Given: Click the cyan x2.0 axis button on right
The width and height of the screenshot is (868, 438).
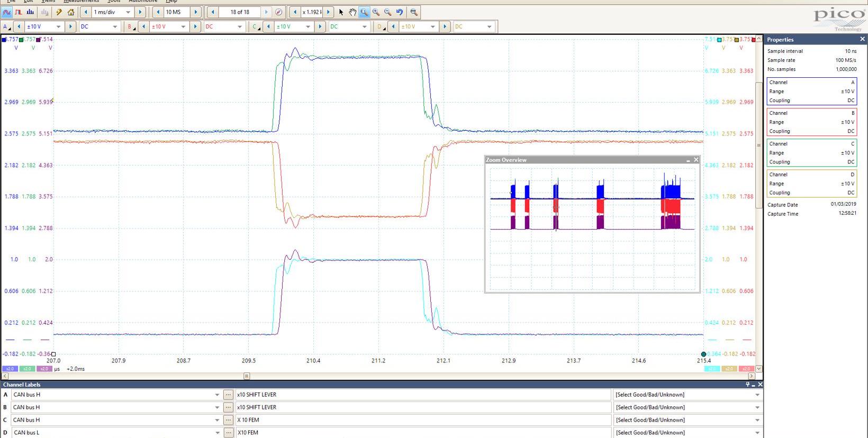Looking at the screenshot, I should [x=712, y=369].
